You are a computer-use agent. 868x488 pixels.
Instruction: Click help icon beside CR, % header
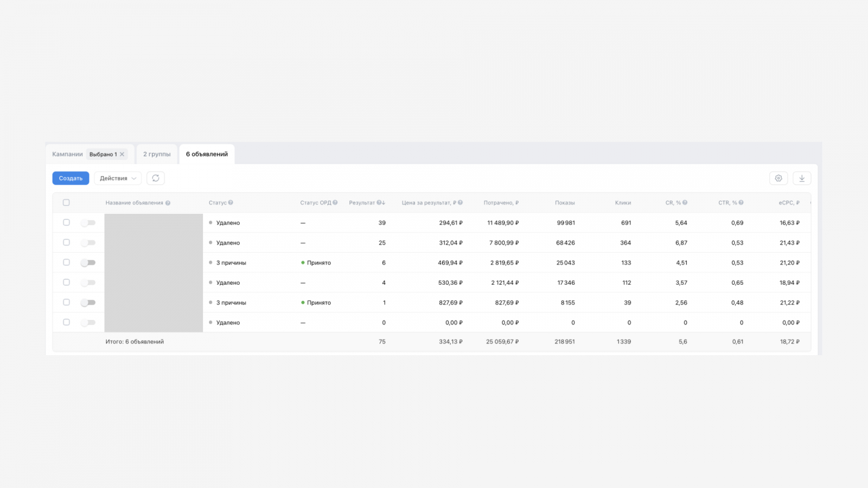pyautogui.click(x=685, y=203)
